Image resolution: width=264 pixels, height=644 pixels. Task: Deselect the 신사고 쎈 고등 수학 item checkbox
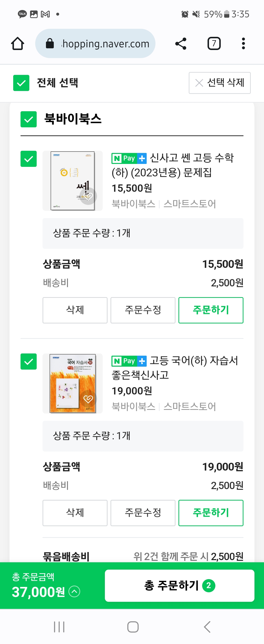pyautogui.click(x=29, y=159)
